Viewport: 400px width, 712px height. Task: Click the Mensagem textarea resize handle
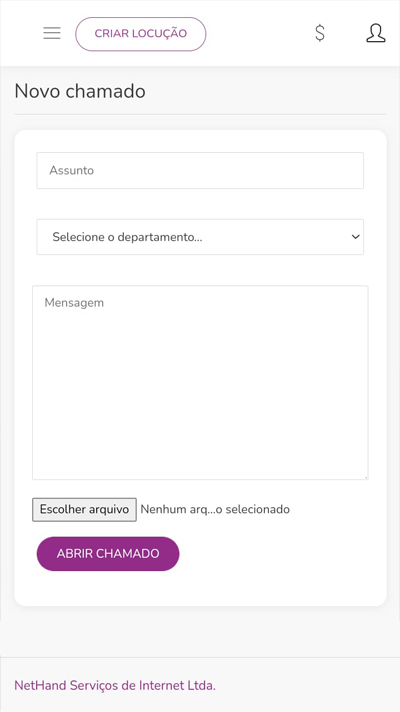[365, 477]
